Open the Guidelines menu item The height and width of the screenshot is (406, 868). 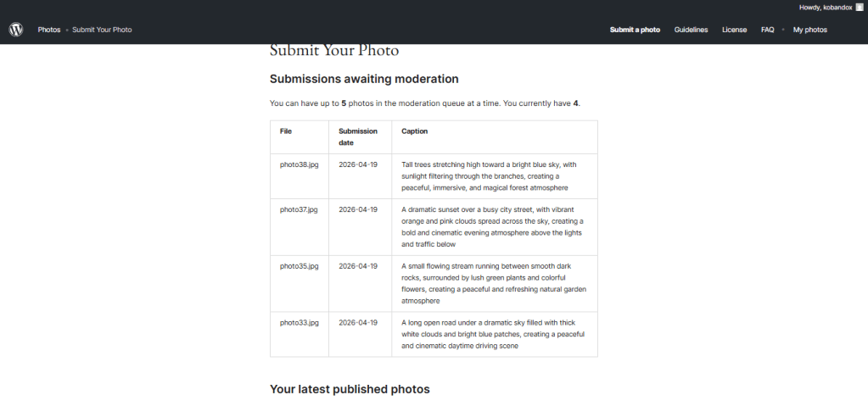pos(691,30)
